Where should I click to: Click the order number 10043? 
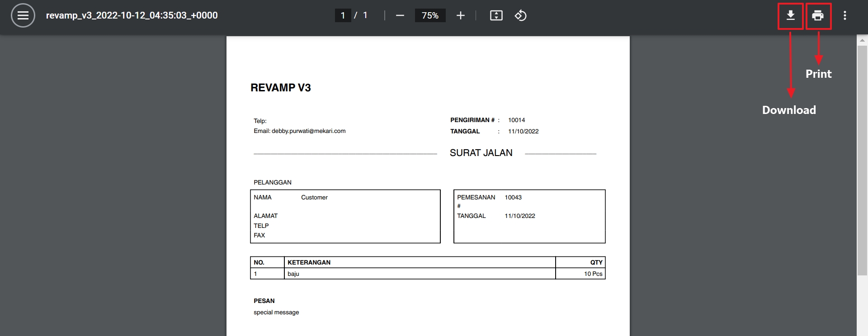pyautogui.click(x=513, y=198)
